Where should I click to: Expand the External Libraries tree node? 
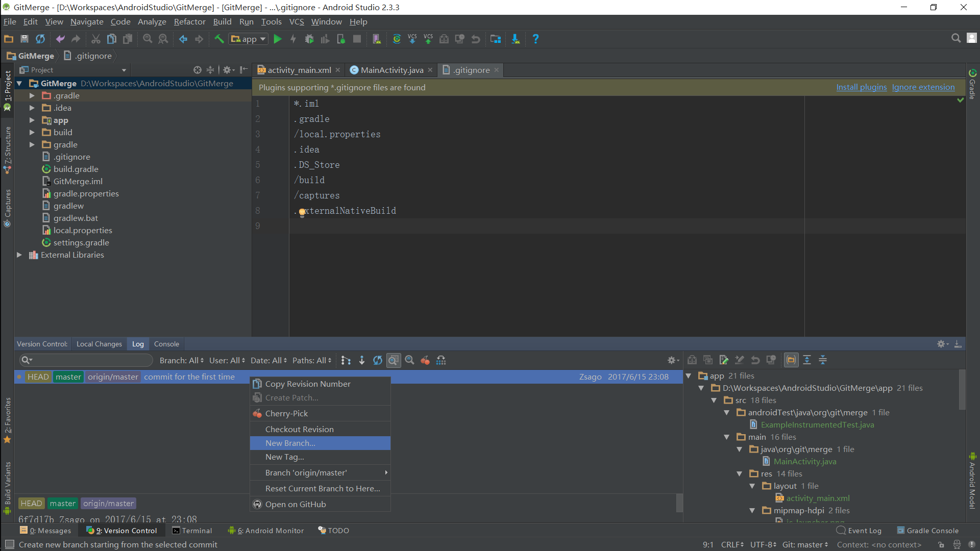pyautogui.click(x=19, y=254)
